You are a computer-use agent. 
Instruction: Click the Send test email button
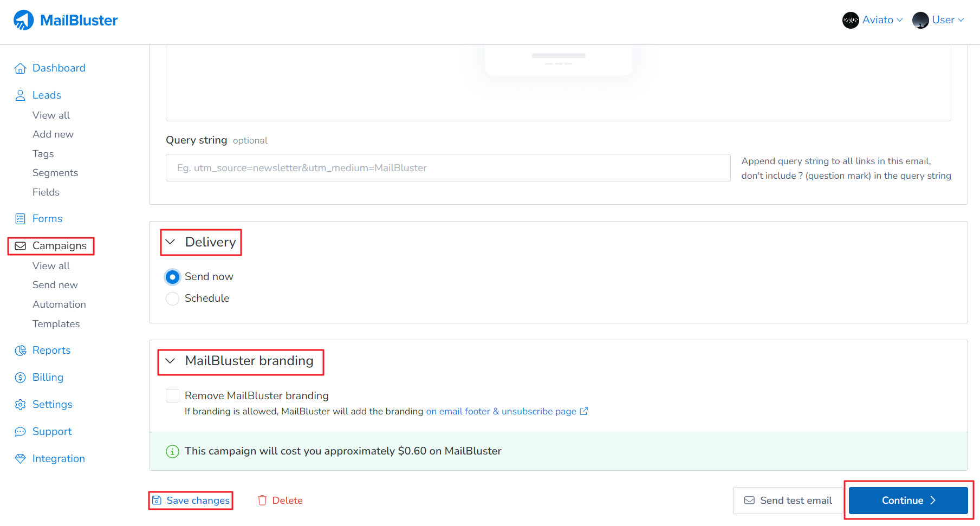coord(788,501)
